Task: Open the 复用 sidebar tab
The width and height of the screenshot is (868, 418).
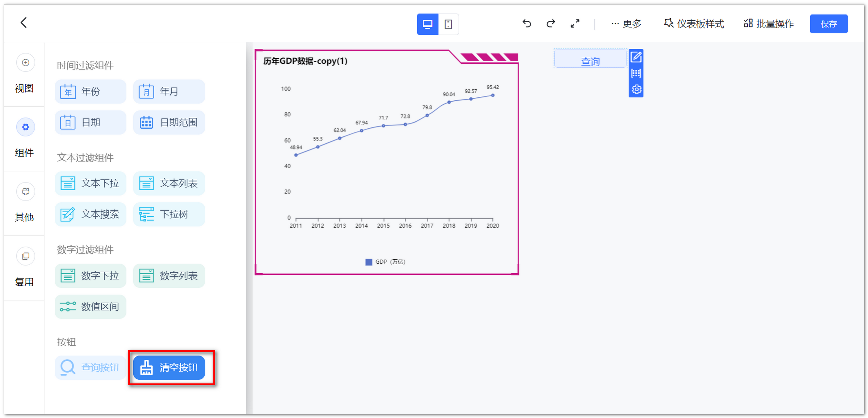Action: pyautogui.click(x=25, y=268)
